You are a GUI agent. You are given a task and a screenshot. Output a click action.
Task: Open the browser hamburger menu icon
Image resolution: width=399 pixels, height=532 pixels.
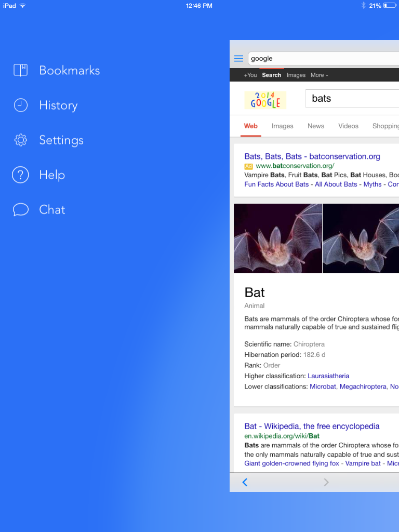238,59
